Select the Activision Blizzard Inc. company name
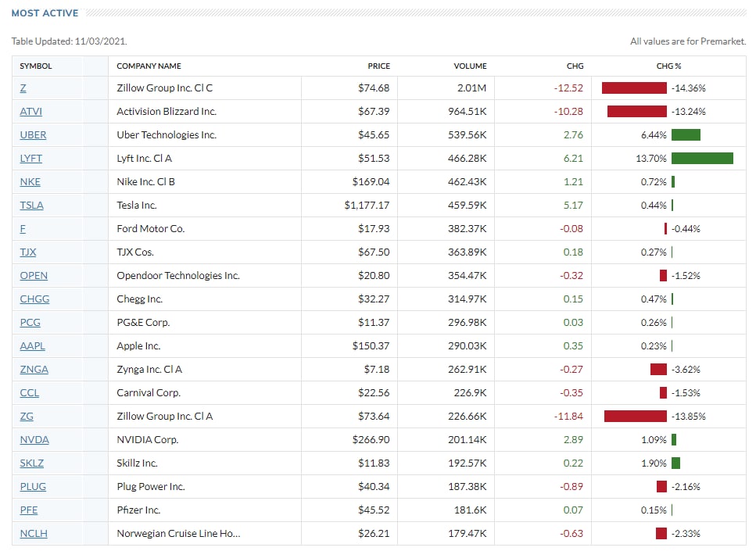 pos(167,112)
